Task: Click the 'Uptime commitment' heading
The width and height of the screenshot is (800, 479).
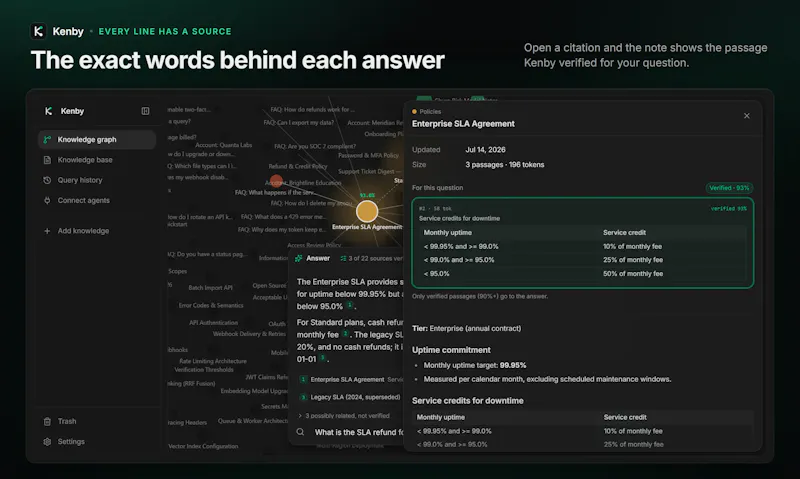Action: [451, 350]
